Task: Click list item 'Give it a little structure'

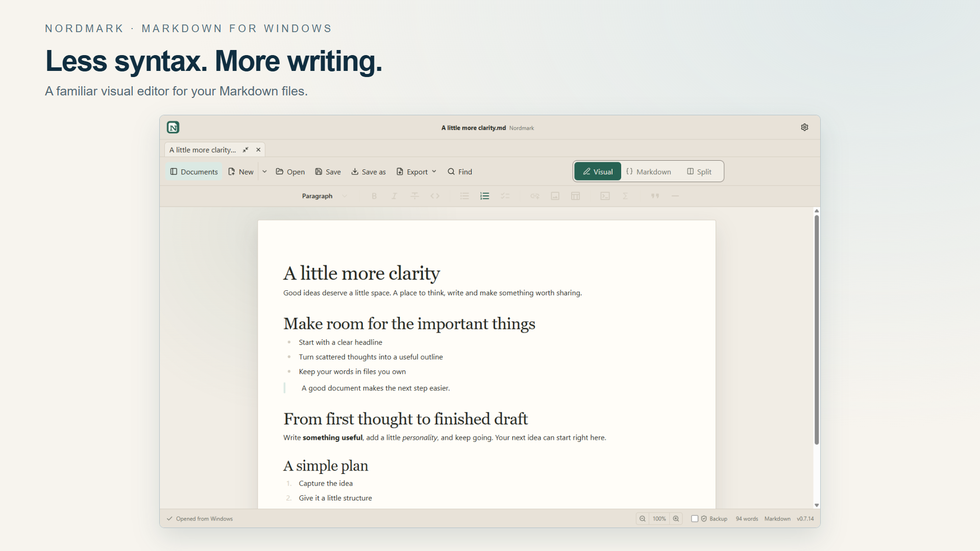Action: coord(335,498)
